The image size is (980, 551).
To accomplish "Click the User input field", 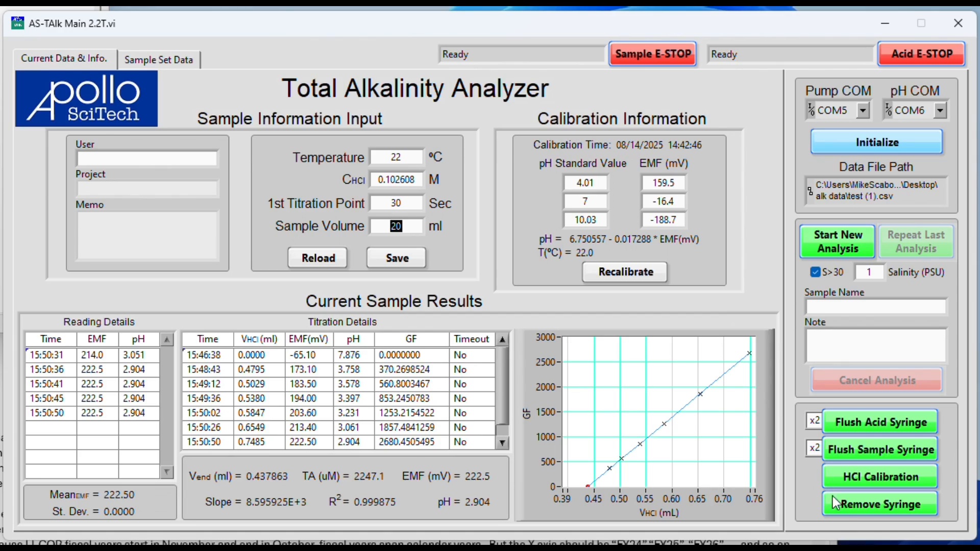I will [147, 159].
